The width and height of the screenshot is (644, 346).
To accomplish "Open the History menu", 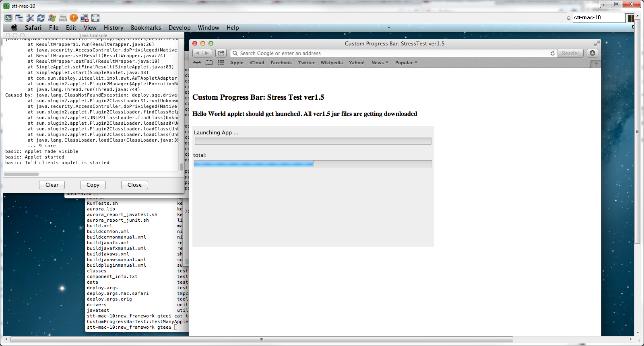I will point(114,28).
